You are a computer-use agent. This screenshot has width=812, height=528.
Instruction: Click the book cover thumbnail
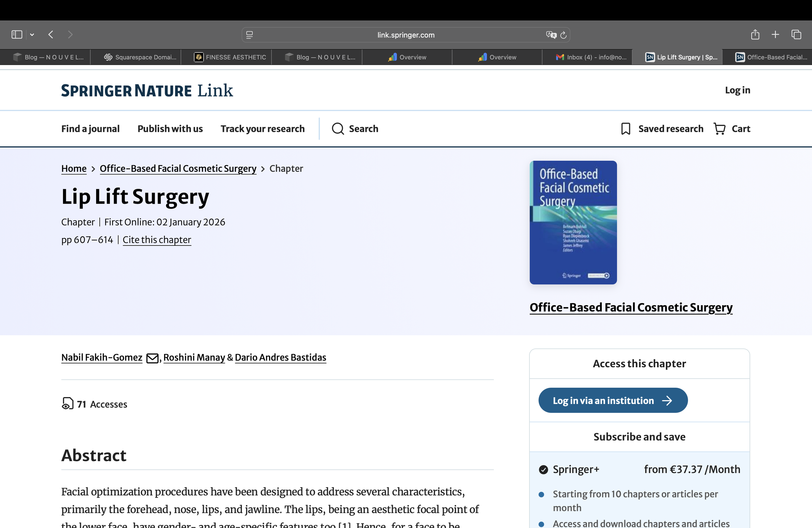[x=573, y=222]
